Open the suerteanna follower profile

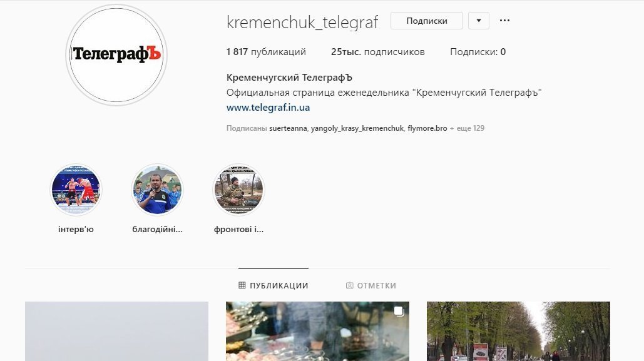[288, 128]
